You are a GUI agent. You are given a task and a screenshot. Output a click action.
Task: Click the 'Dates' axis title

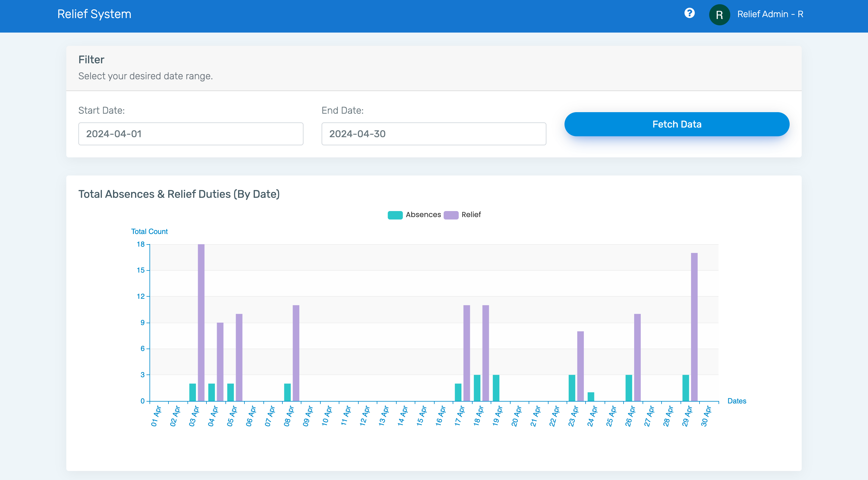pyautogui.click(x=737, y=401)
